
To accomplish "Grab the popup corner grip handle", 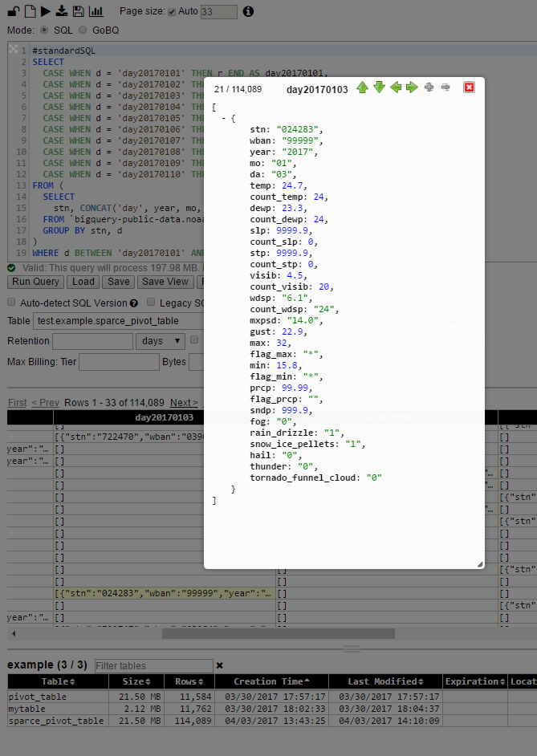I will tap(480, 564).
